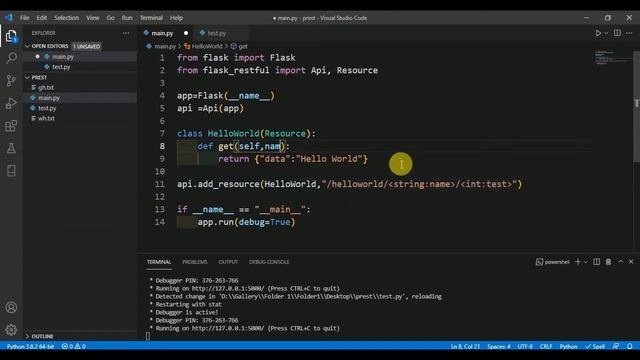The image size is (640, 360).
Task: Split the editor right
Action: (x=617, y=33)
